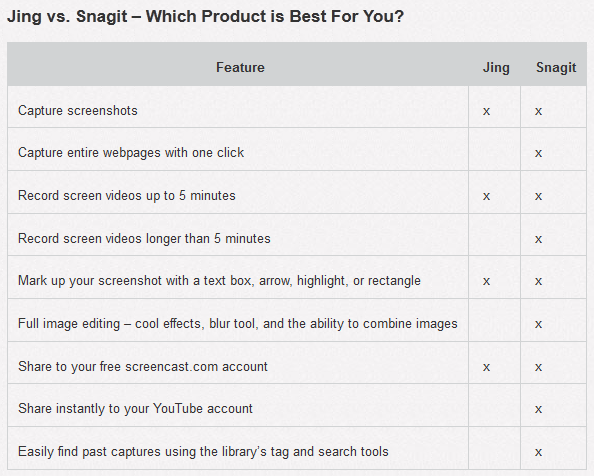Click the Snagit x for library tag and search
This screenshot has height=476, width=594.
[x=538, y=453]
